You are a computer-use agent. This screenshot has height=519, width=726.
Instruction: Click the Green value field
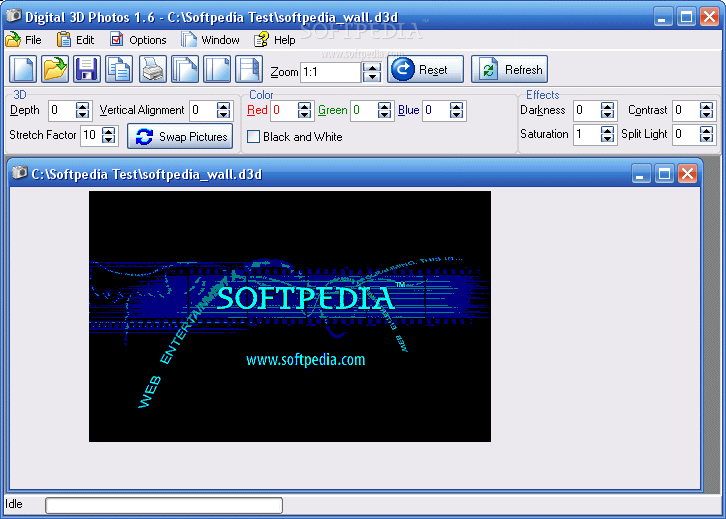(364, 110)
